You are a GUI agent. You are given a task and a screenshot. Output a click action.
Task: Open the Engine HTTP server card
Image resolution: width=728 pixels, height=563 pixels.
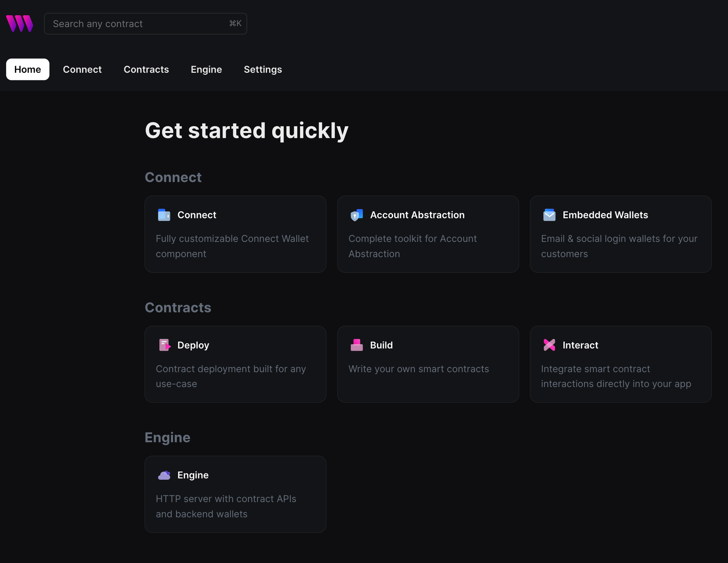click(235, 494)
